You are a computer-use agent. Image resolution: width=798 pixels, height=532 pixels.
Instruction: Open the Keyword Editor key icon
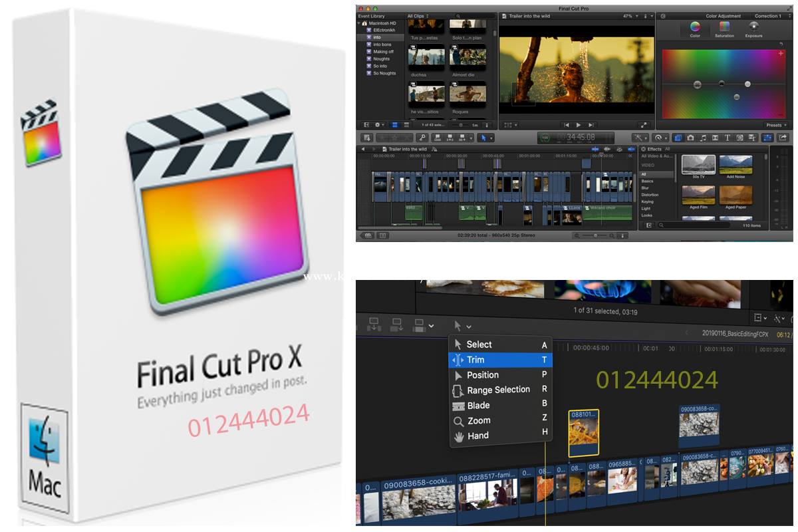[422, 138]
